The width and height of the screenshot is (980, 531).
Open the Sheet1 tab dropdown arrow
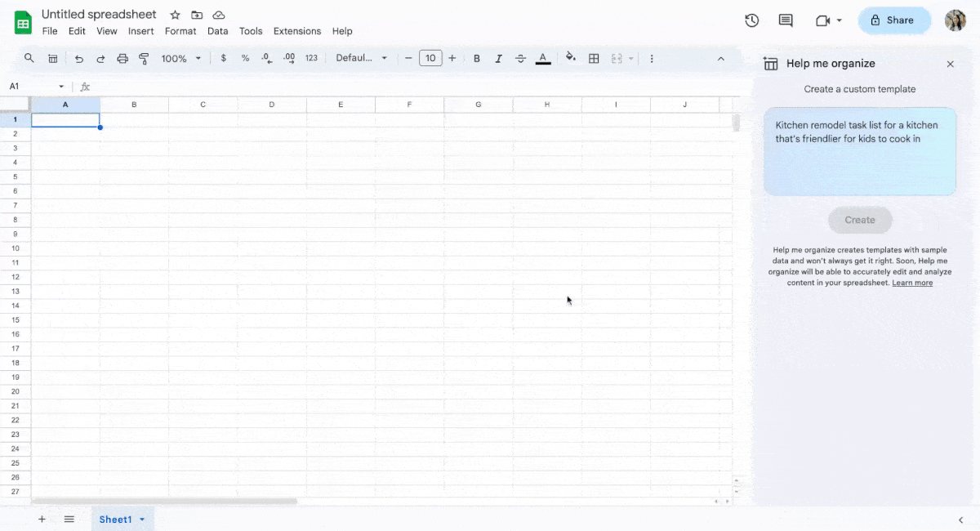(x=142, y=520)
